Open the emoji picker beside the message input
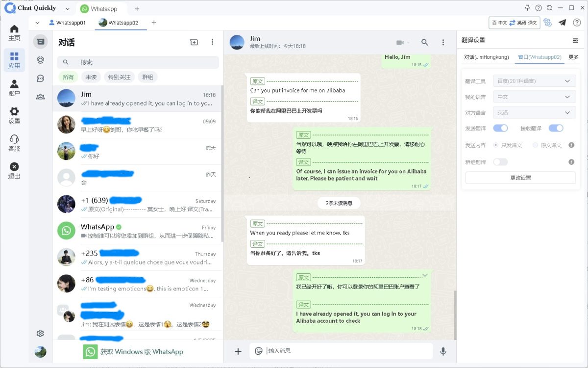Image resolution: width=588 pixels, height=368 pixels. (259, 351)
